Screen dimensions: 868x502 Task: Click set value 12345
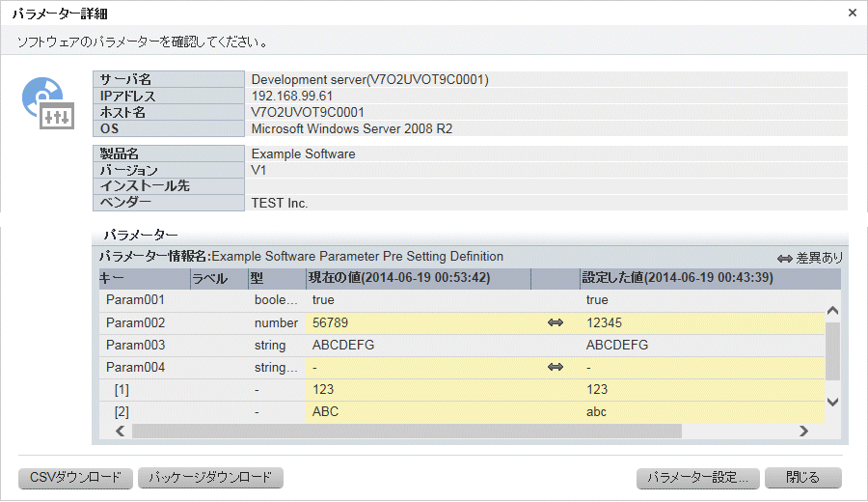[604, 322]
